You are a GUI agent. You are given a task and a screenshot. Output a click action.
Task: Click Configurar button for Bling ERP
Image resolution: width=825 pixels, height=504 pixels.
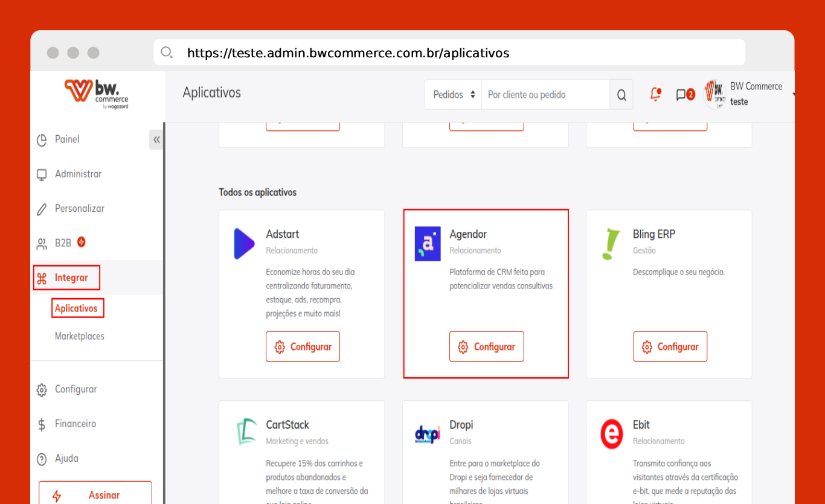coord(670,346)
